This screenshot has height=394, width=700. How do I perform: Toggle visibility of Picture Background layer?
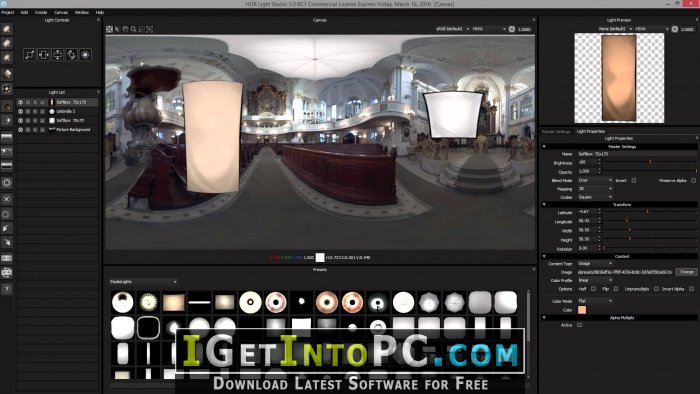(x=21, y=129)
